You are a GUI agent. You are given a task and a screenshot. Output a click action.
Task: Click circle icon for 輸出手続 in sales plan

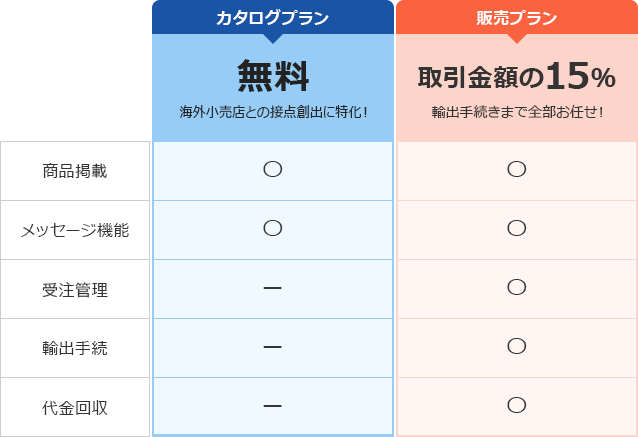click(517, 346)
